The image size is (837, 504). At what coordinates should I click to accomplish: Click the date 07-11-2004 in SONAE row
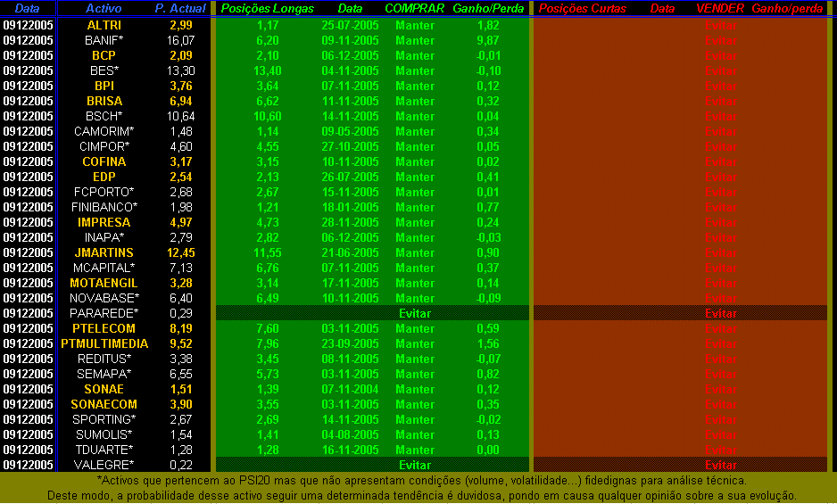[x=350, y=389]
